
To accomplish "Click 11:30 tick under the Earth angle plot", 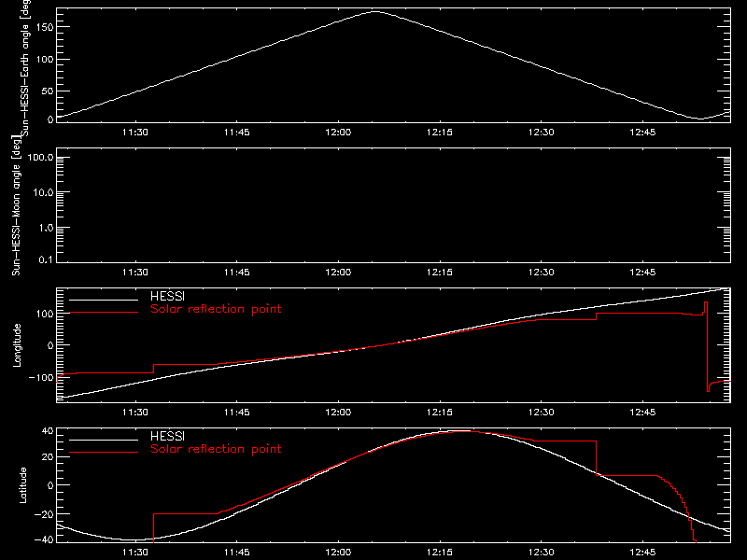I will tap(135, 133).
